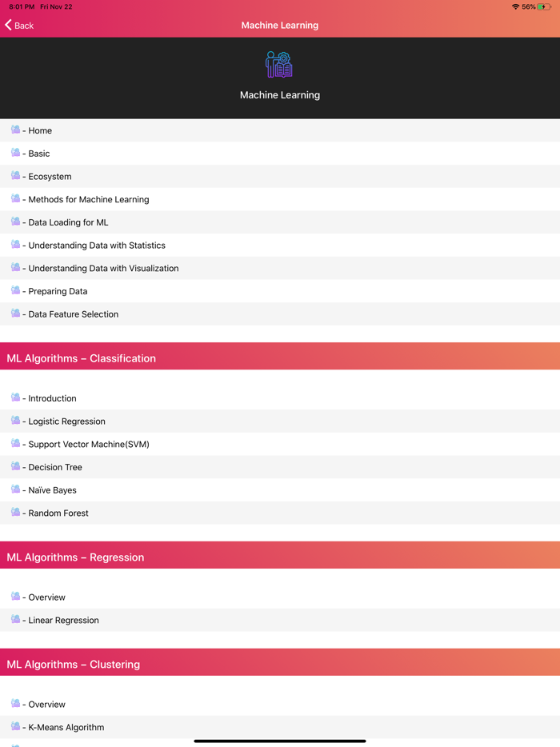Click icon beside Understanding Data with Visualization

16,267
